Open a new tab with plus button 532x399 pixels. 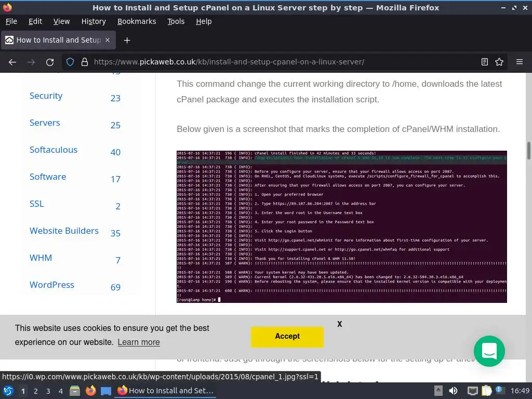coord(127,41)
